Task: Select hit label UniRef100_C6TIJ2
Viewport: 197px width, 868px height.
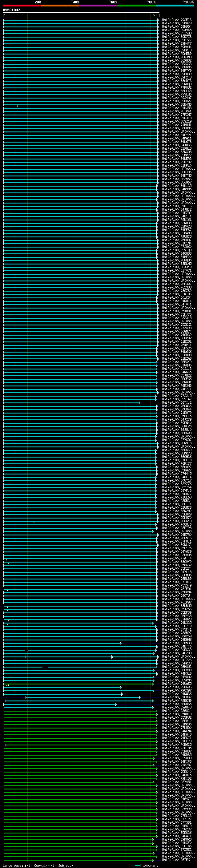Action: tap(177, 403)
